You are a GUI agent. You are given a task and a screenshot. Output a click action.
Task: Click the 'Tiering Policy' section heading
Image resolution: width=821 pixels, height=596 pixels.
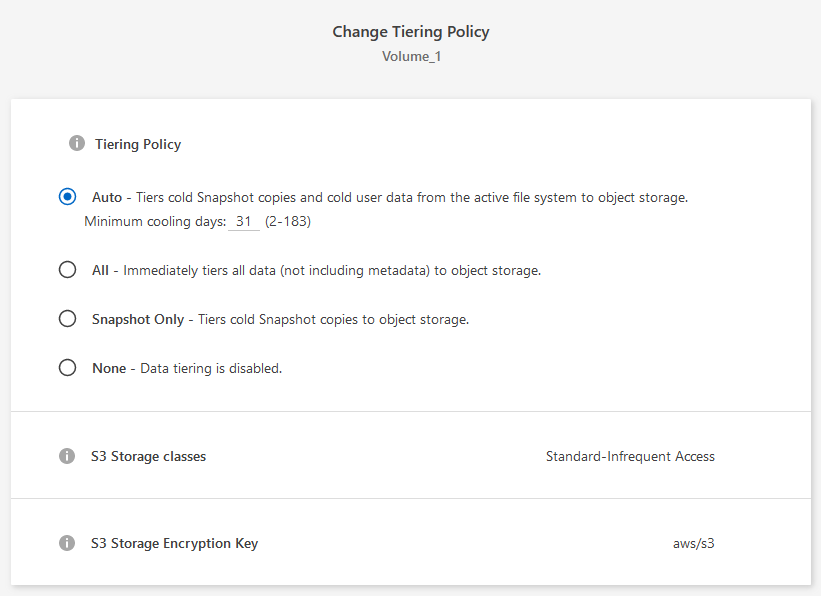138,144
